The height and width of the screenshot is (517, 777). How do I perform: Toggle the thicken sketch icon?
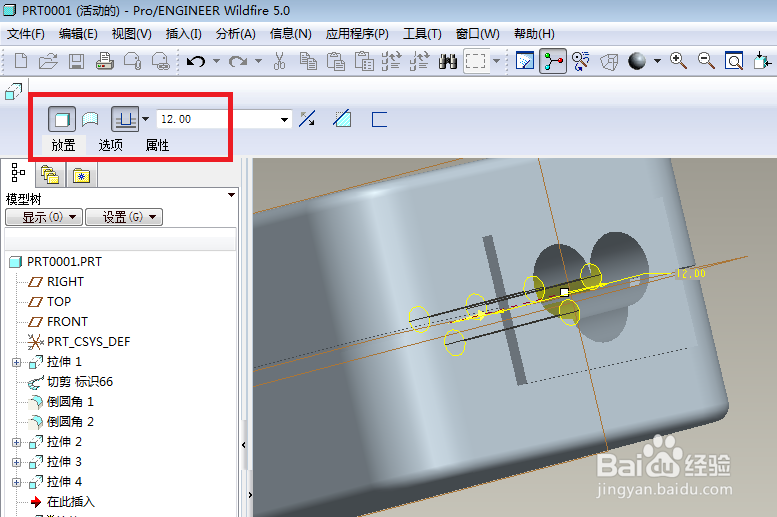pyautogui.click(x=379, y=119)
